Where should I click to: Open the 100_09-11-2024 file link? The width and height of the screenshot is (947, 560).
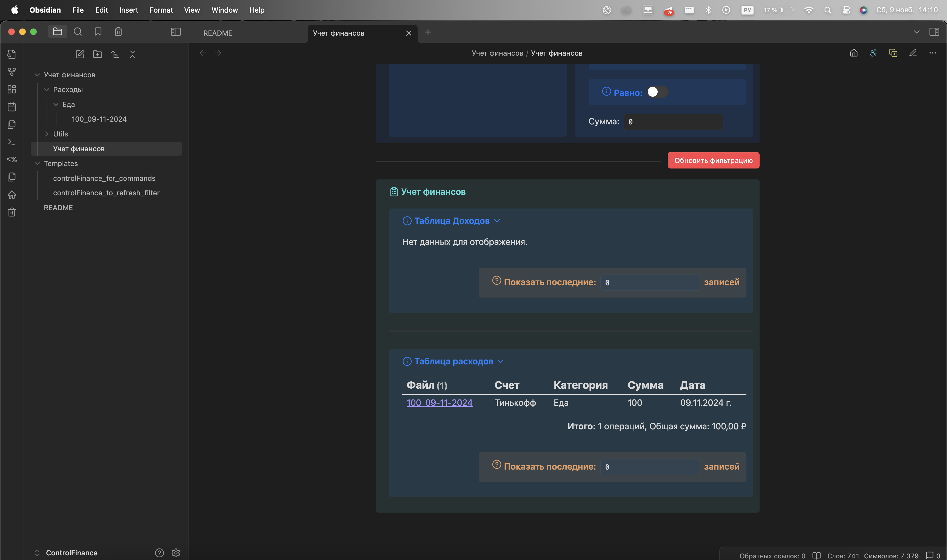[439, 403]
